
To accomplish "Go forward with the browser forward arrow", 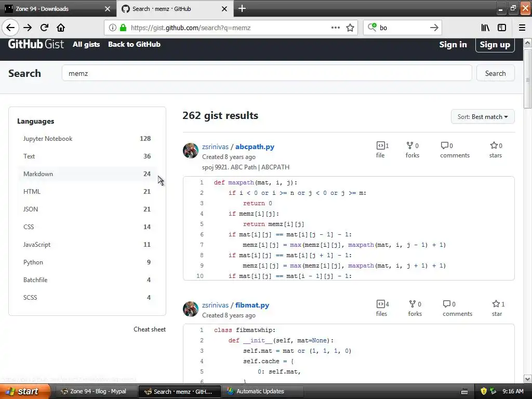I will coord(28,28).
